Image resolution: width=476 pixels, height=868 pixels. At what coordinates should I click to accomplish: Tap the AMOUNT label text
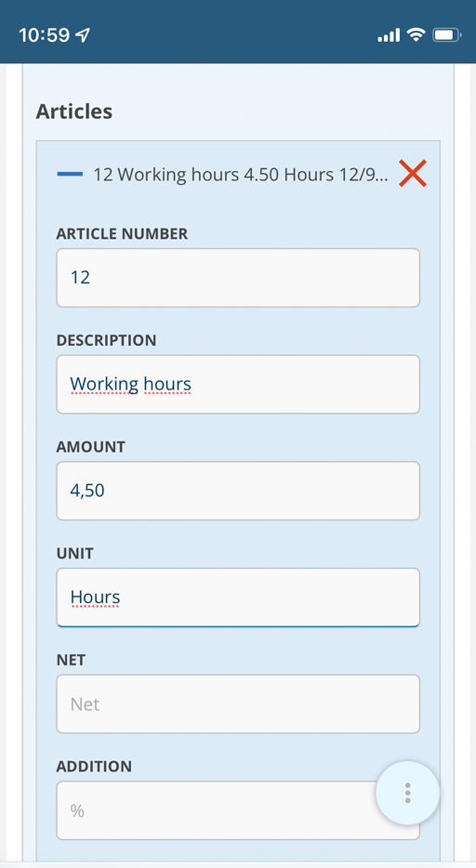coord(91,447)
